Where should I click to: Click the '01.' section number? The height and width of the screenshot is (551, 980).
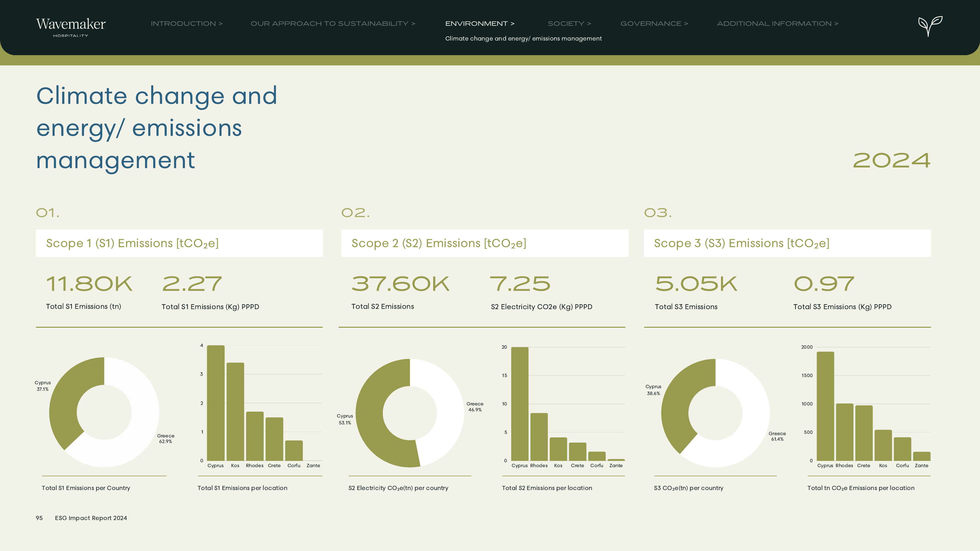(48, 213)
